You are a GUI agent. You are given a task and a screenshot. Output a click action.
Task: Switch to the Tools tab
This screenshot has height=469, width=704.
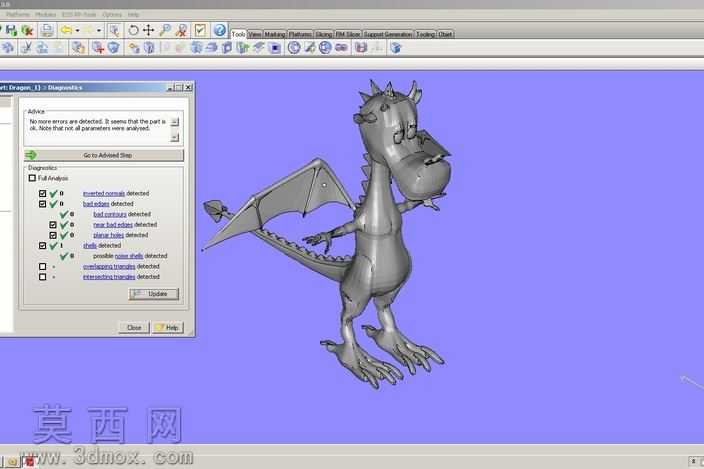(x=238, y=34)
